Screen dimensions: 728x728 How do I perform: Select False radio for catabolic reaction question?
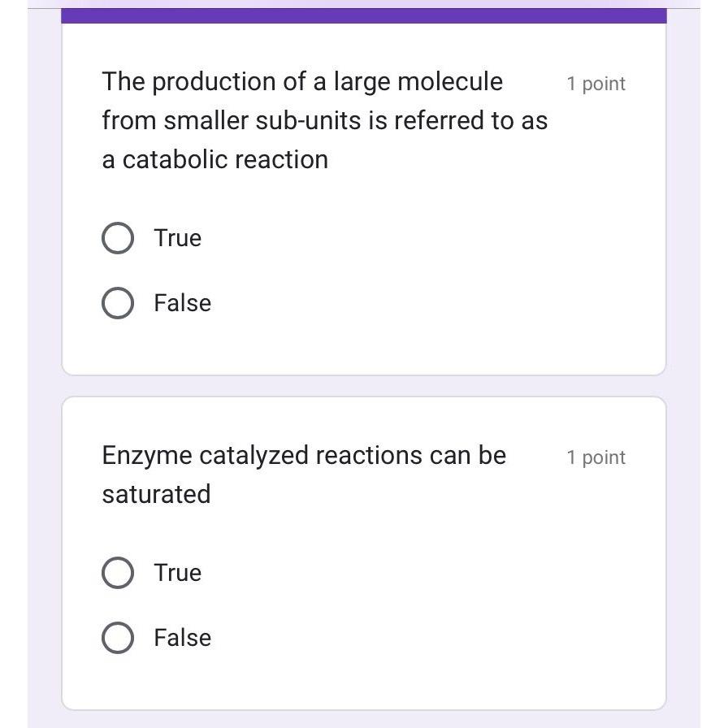(x=118, y=303)
